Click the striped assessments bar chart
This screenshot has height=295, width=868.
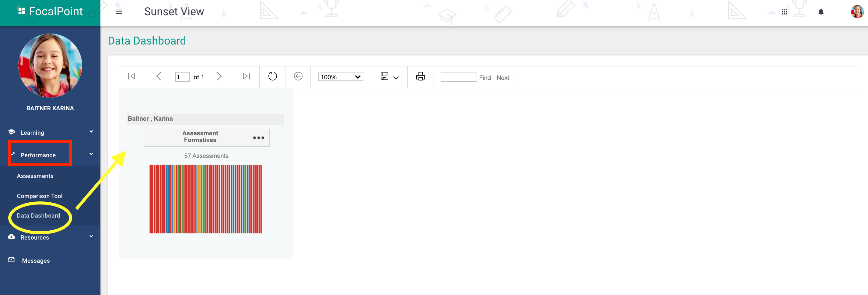pyautogui.click(x=205, y=199)
